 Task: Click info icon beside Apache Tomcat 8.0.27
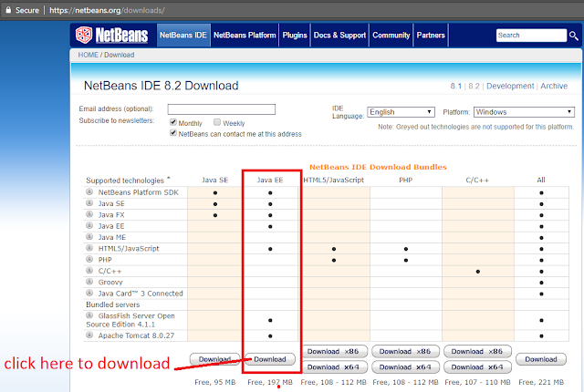click(x=89, y=335)
